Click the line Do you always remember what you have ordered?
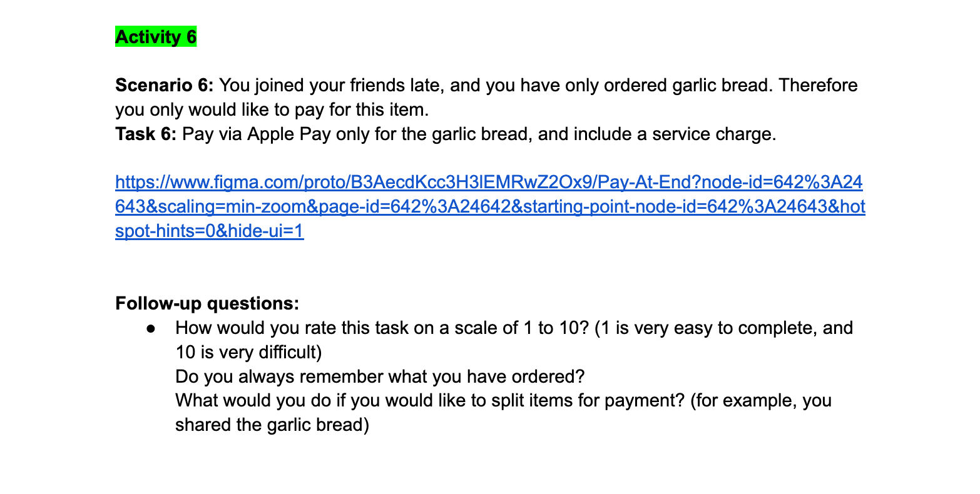 click(380, 377)
